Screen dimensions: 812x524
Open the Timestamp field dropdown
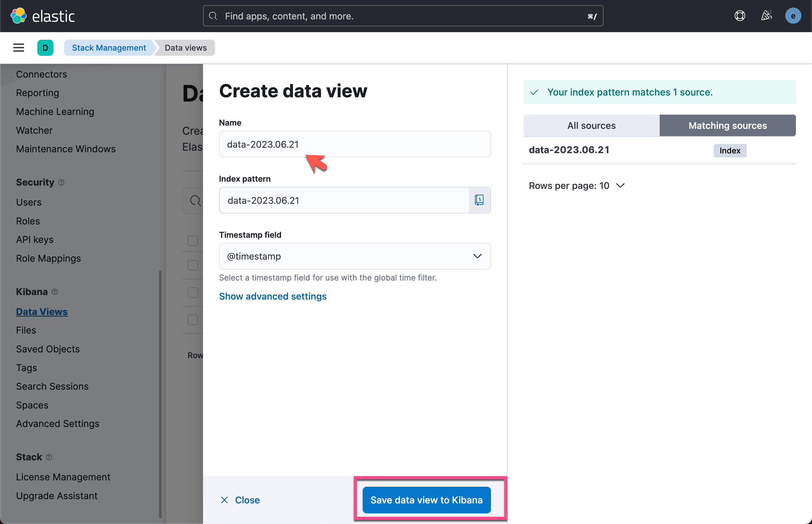[354, 256]
